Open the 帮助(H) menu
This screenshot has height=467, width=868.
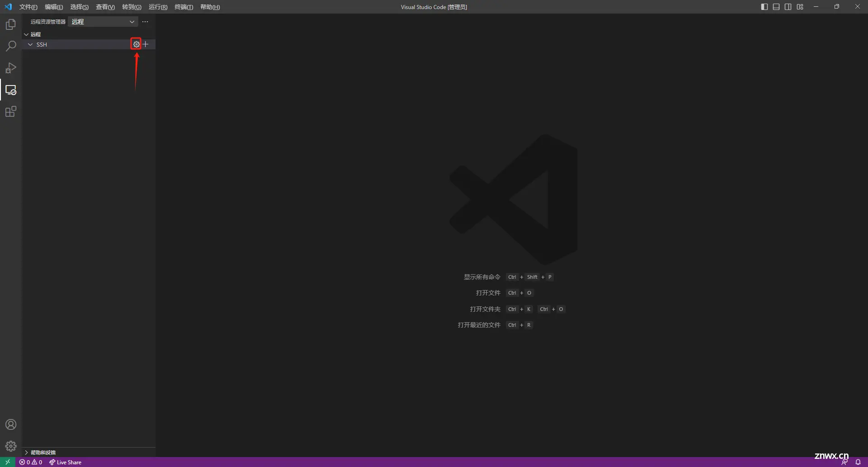pos(210,7)
